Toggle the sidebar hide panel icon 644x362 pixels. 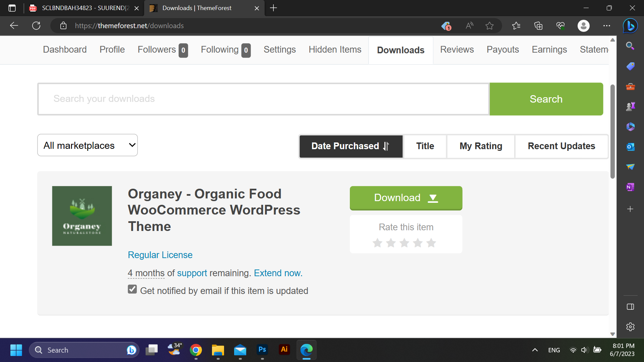(x=630, y=307)
